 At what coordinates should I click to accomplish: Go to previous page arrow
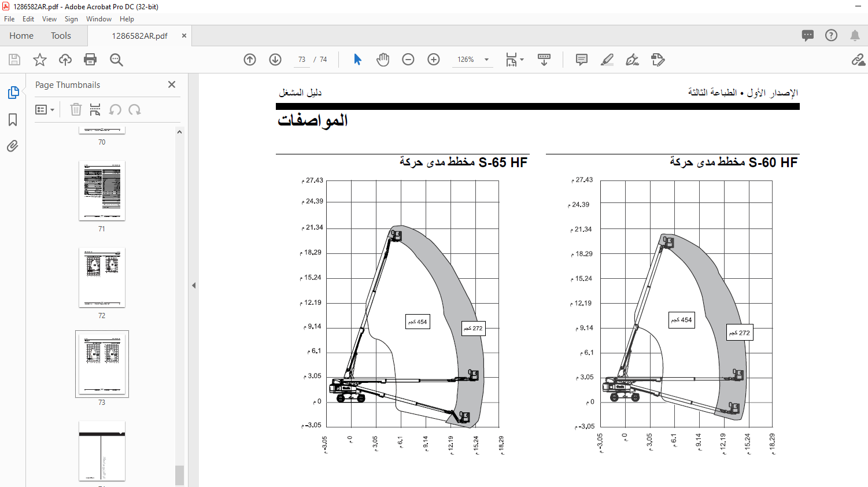pyautogui.click(x=250, y=60)
